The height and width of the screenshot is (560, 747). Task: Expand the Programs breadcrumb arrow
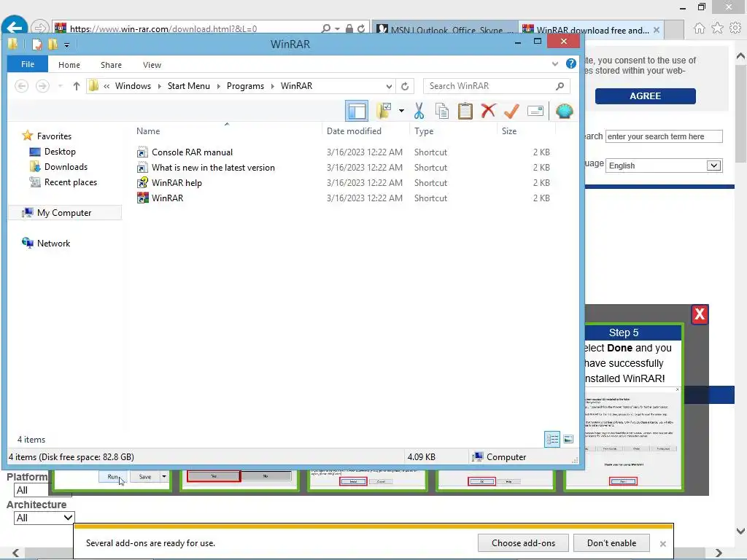[x=273, y=86]
